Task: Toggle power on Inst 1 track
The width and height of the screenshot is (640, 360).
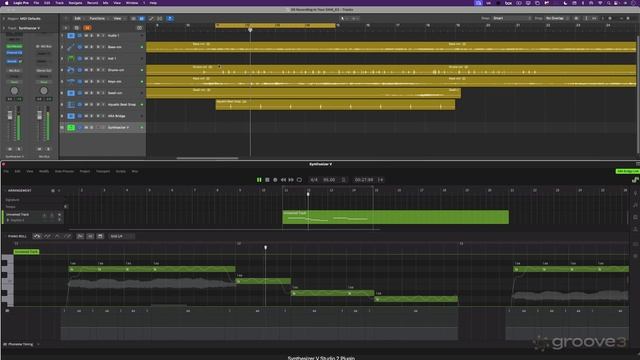Action: pyautogui.click(x=80, y=58)
